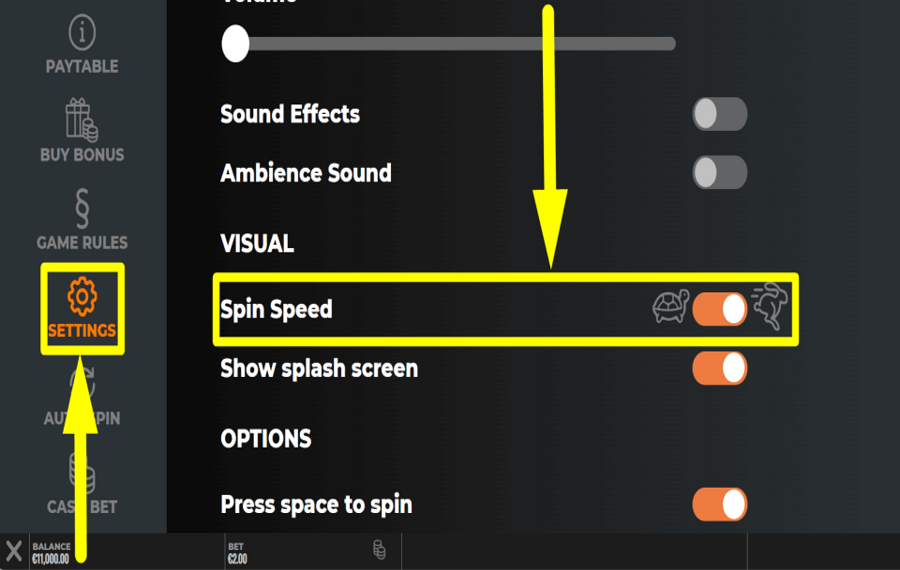Toggle the Spin Speed switch
The image size is (900, 570).
click(719, 309)
